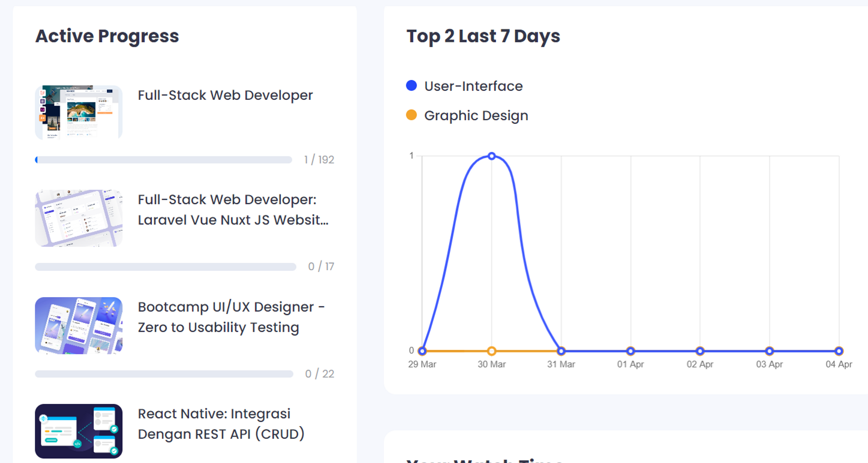Click the 04 Apr axis label

click(839, 364)
